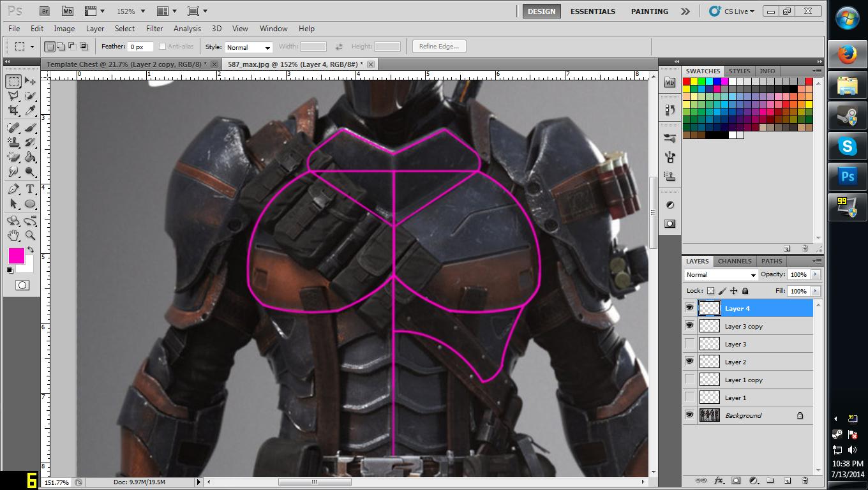868x490 pixels.
Task: Create a new layer group
Action: [770, 480]
